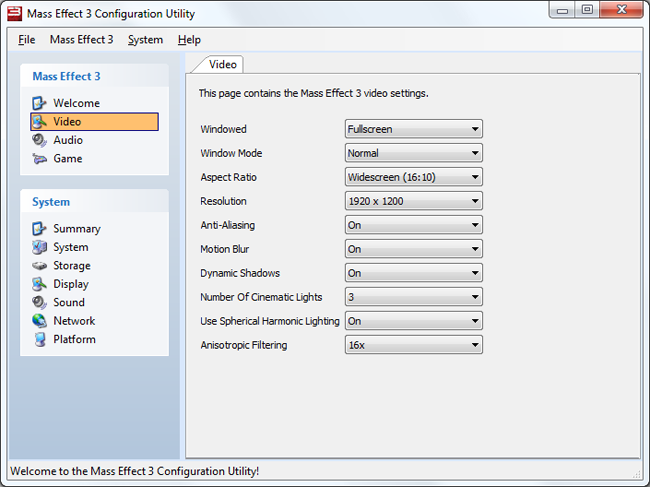Open the Anisotropic Filtering dropdown showing 16x
The image size is (650, 487).
click(413, 345)
